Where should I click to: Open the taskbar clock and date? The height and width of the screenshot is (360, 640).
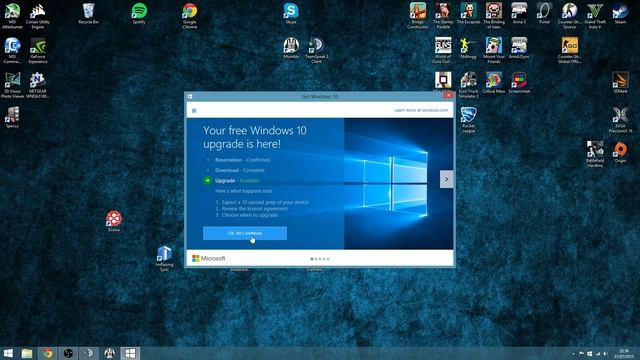(624, 353)
